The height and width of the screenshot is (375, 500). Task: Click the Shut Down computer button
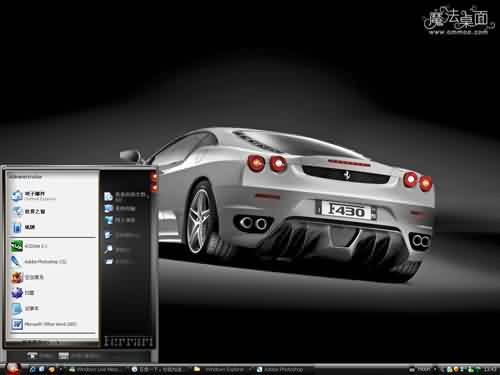[x=80, y=356]
